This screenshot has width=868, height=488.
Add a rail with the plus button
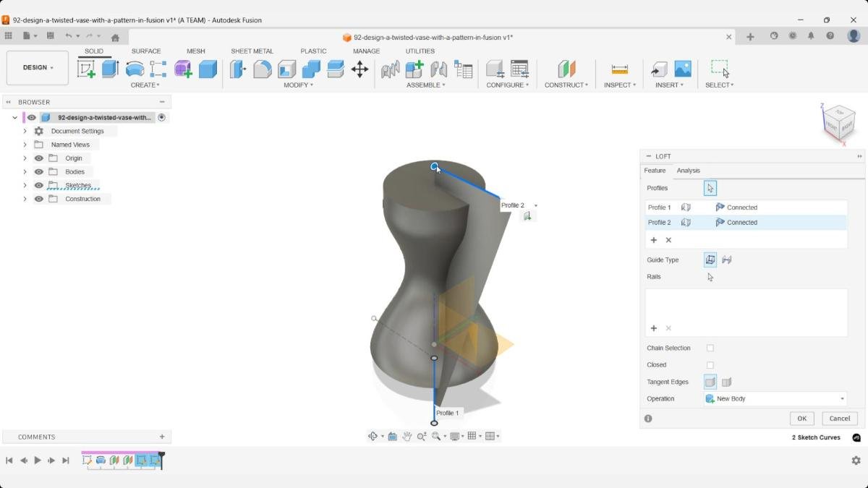click(x=654, y=328)
